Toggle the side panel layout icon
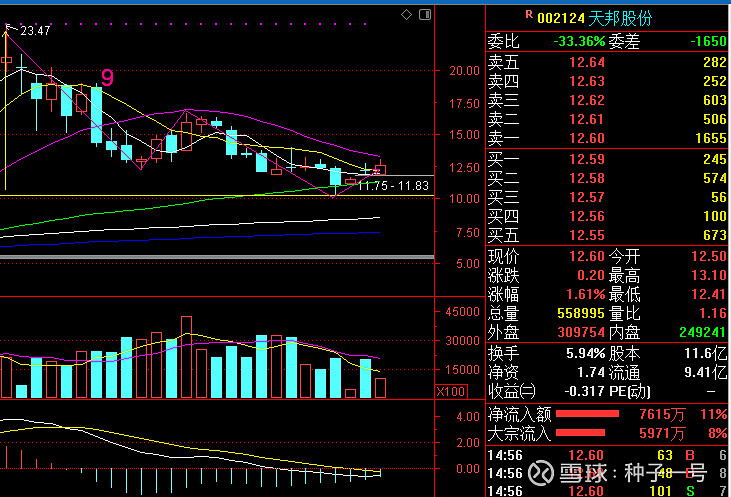 click(425, 14)
